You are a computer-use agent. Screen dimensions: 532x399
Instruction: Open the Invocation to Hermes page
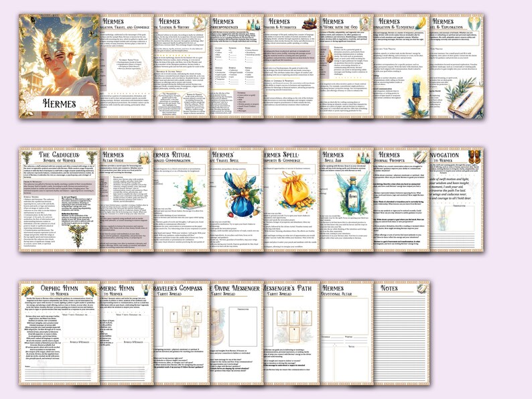[x=457, y=199]
